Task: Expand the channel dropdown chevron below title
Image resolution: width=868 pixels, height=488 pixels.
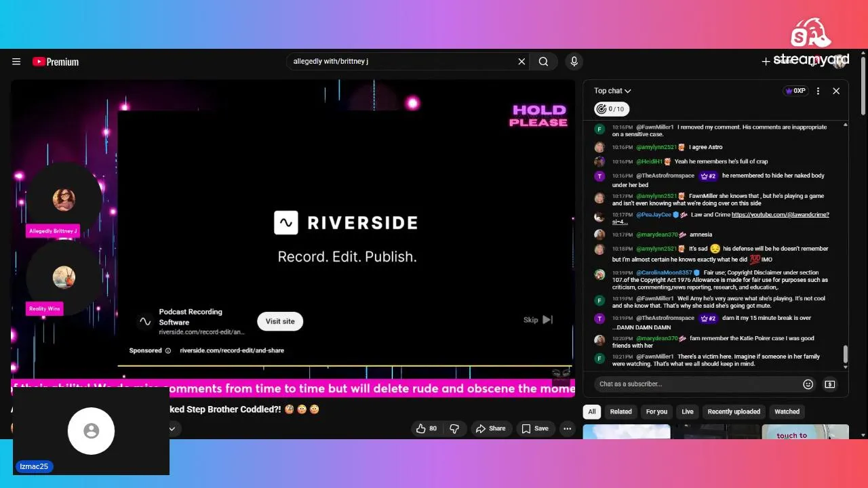Action: [172, 428]
